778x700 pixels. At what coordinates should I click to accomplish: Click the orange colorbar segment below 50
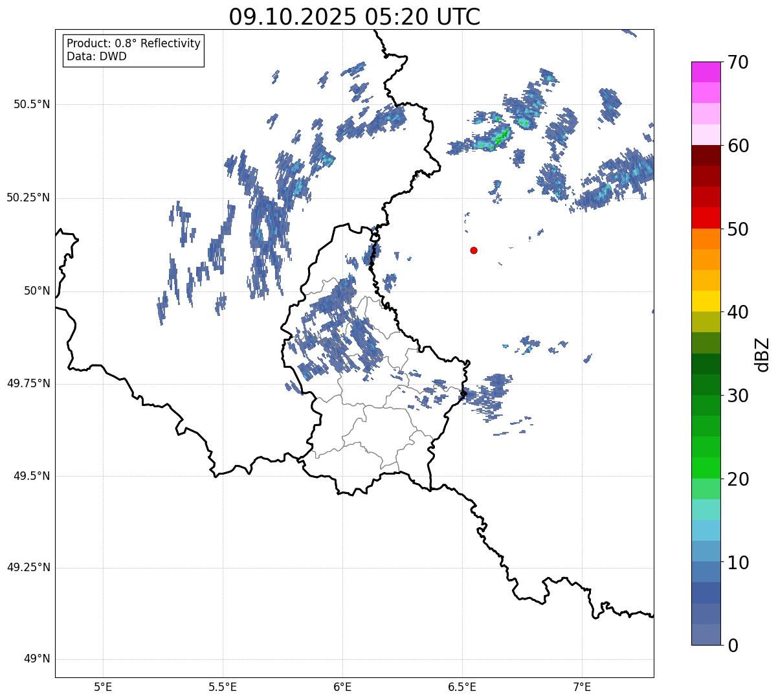pos(706,239)
